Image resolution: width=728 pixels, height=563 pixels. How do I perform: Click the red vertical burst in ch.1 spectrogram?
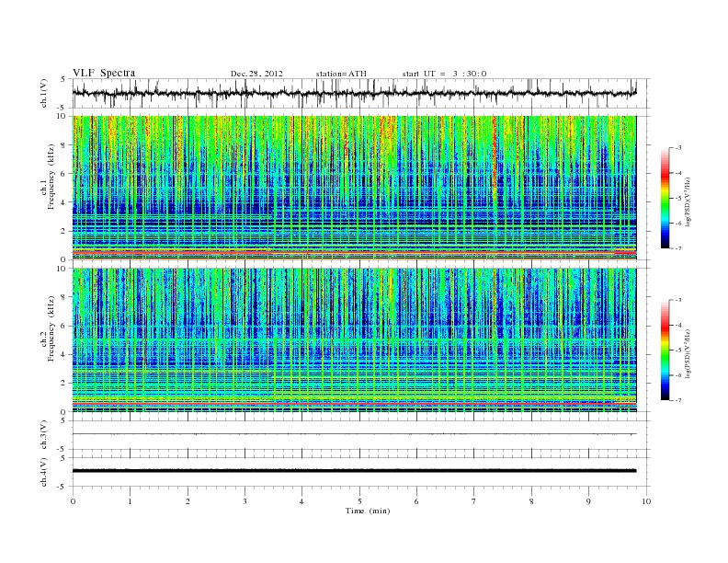tap(495, 158)
